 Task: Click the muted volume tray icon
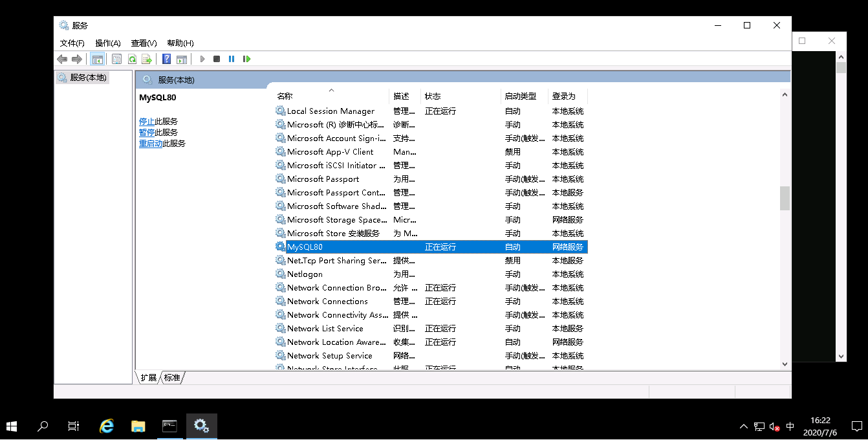pos(775,426)
